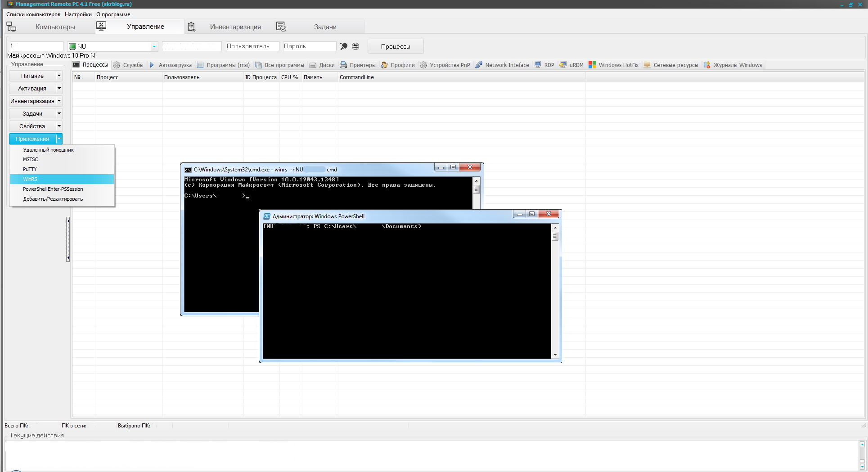Click the Профили user icon

click(x=384, y=65)
